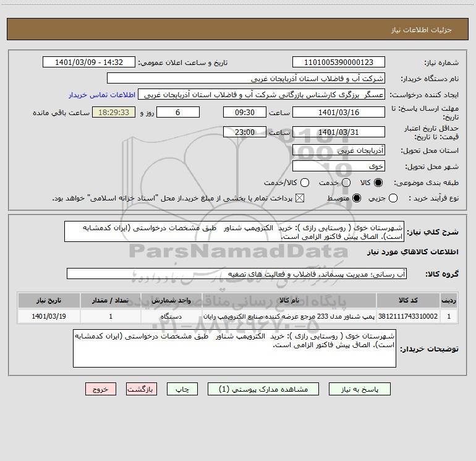Click the buyer organization name field
The width and height of the screenshot is (476, 461).
click(x=246, y=78)
